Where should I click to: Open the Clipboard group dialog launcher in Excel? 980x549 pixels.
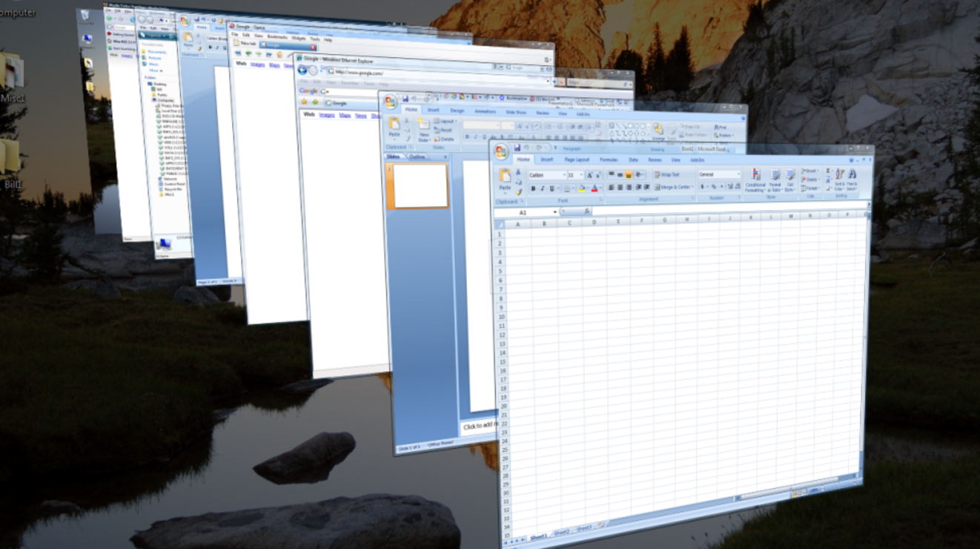pos(522,201)
